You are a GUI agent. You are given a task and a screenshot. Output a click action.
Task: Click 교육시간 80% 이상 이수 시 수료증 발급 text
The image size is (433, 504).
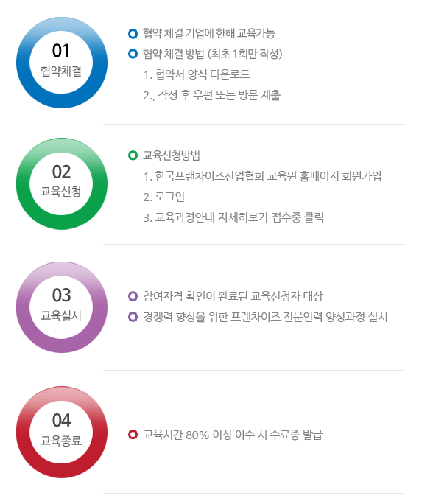[233, 435]
